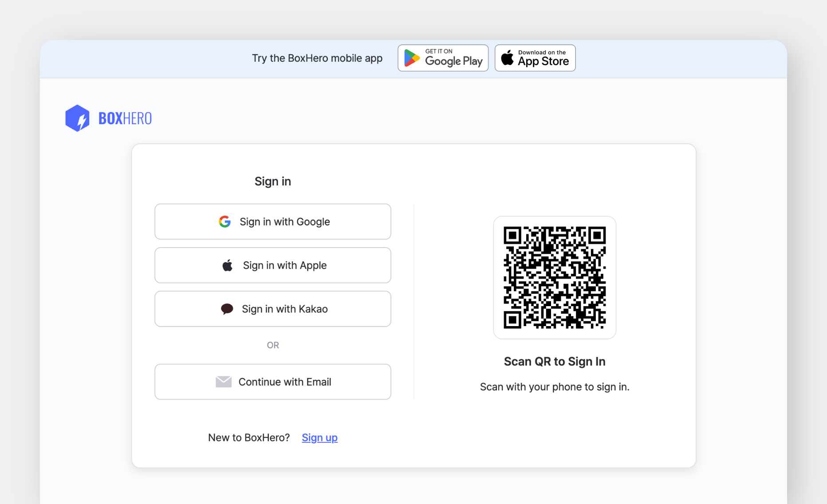This screenshot has height=504, width=827.
Task: Open the Download on the App Store badge
Action: 535,58
